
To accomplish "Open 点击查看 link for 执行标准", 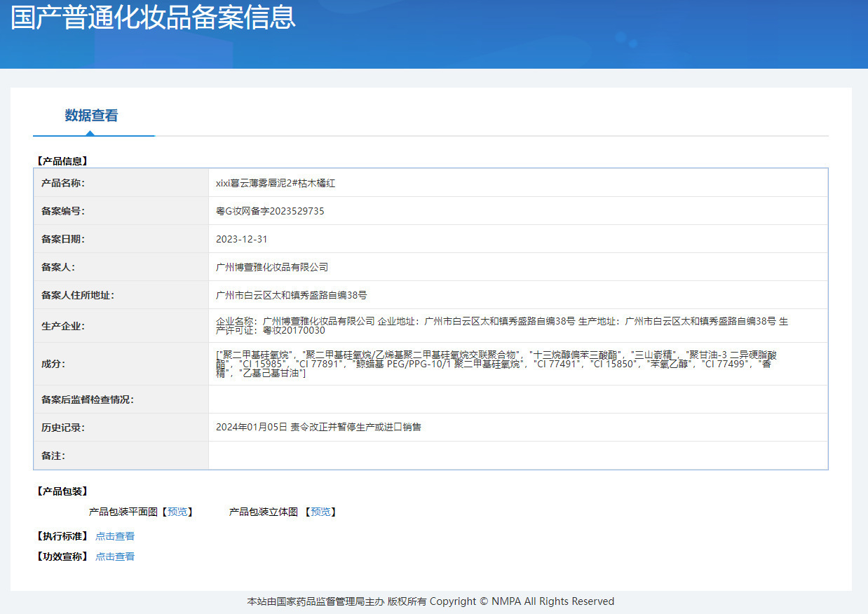I will pos(115,536).
